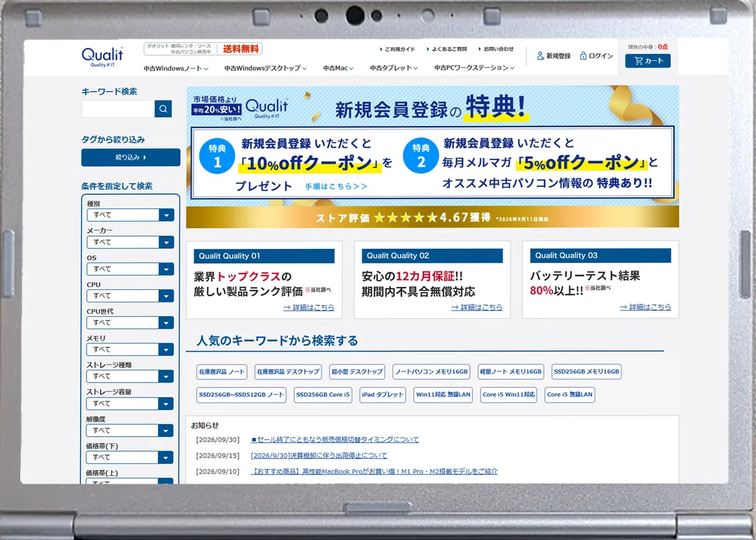Open the セール終了にともなう販売価格切替 notice
The image size is (756, 540).
[x=335, y=439]
